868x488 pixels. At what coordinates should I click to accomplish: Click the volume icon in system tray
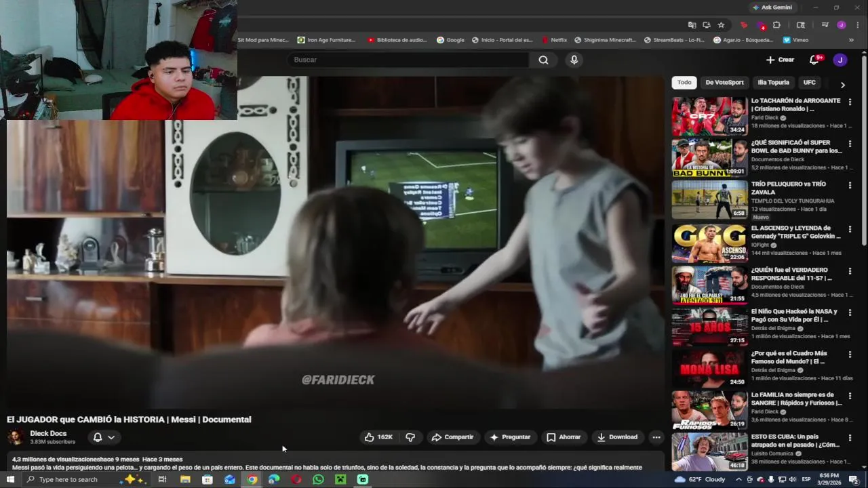click(794, 479)
